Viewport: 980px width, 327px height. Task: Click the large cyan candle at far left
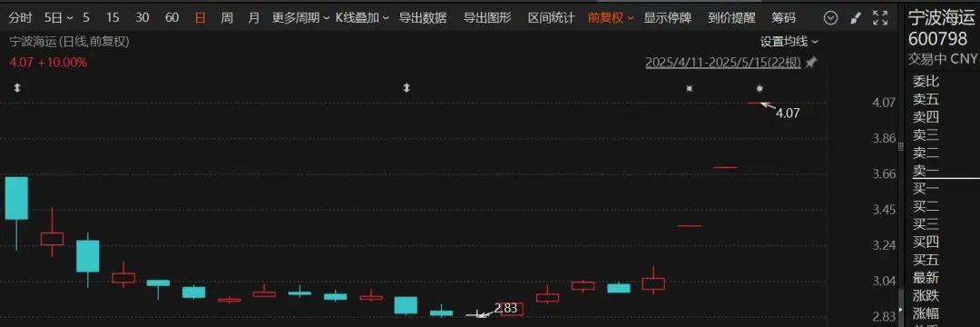tap(16, 198)
